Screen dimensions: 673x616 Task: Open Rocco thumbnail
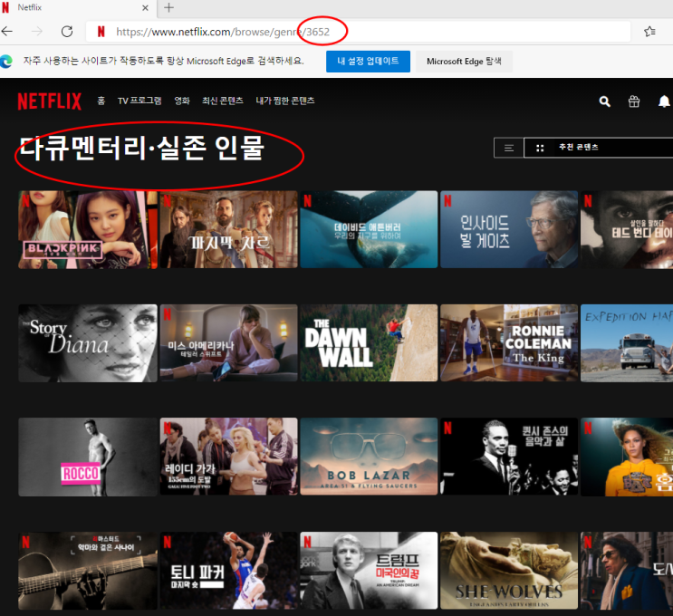tap(88, 457)
